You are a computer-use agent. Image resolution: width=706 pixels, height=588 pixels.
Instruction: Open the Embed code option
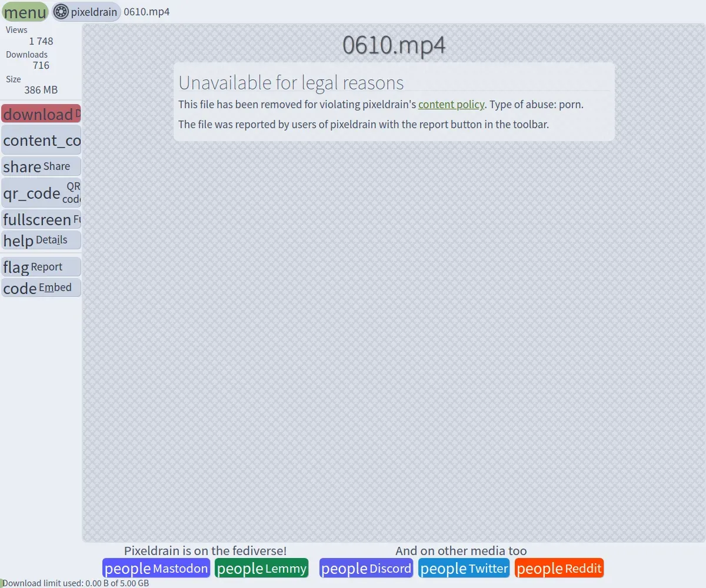point(41,288)
